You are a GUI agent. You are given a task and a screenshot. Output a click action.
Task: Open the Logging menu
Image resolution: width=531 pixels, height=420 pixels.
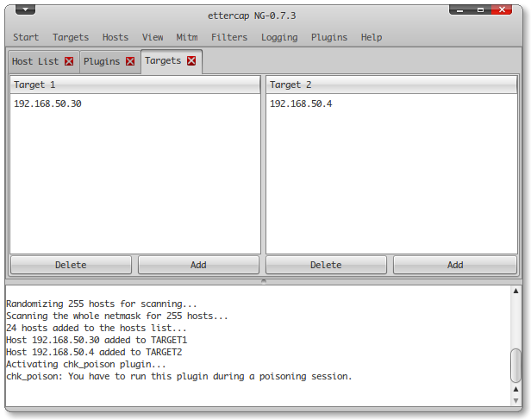[x=279, y=37]
